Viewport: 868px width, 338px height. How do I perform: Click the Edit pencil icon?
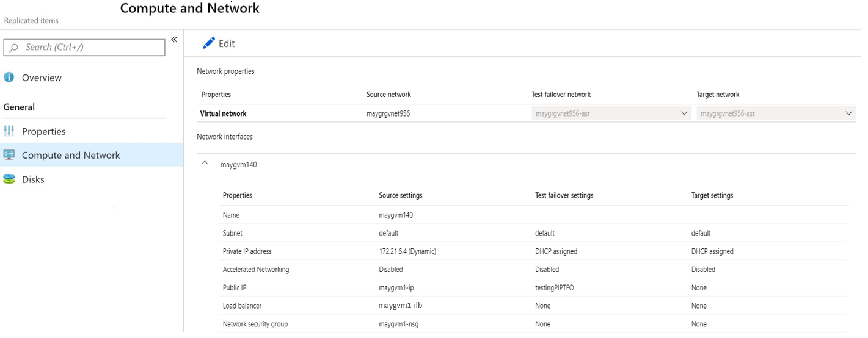[x=209, y=43]
